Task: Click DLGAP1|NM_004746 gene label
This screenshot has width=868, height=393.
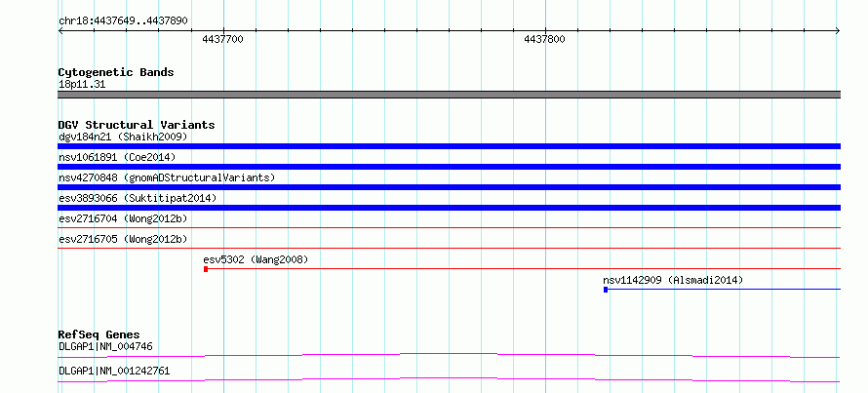Action: [105, 346]
